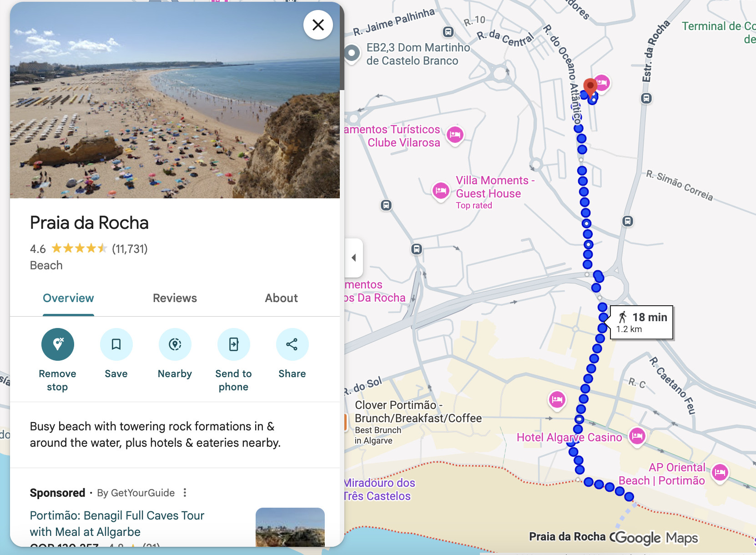Click the Hotel Algarve Casino lodging marker

[x=637, y=436]
